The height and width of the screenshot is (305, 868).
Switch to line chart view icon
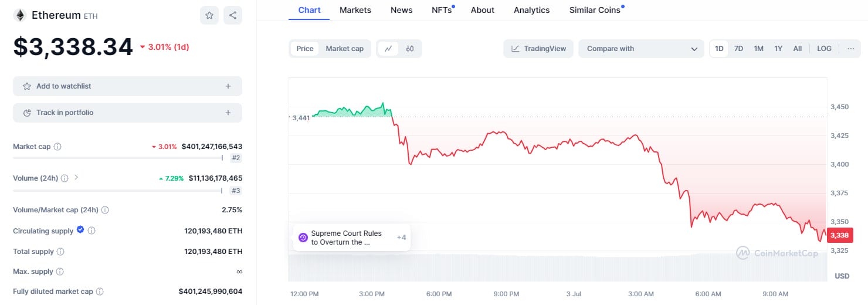[388, 49]
